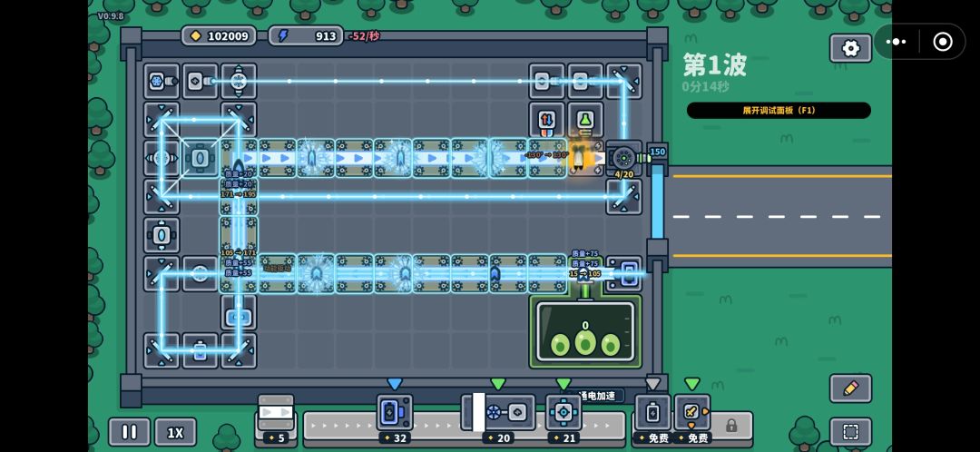Select the mirror left of the lower round lens

pyautogui.click(x=162, y=274)
